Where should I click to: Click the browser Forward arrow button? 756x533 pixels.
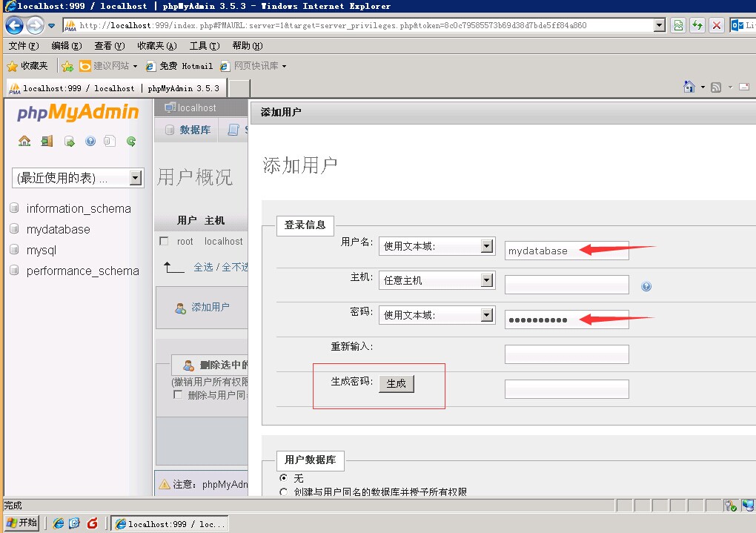tap(35, 25)
